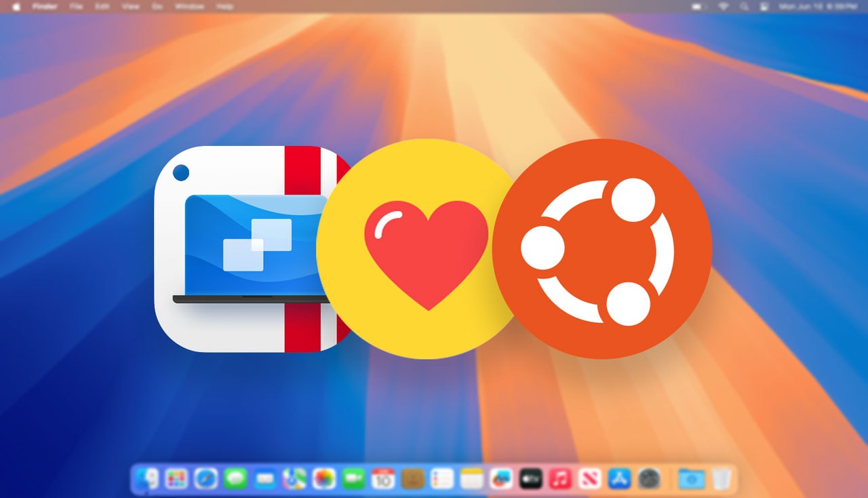Launch Notes from the dock
The image size is (868, 498).
[471, 479]
